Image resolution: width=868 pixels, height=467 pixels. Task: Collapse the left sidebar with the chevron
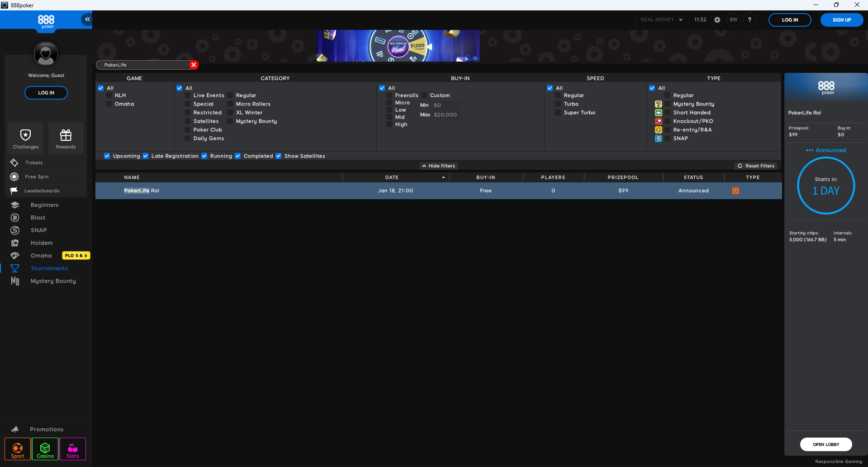tap(86, 19)
